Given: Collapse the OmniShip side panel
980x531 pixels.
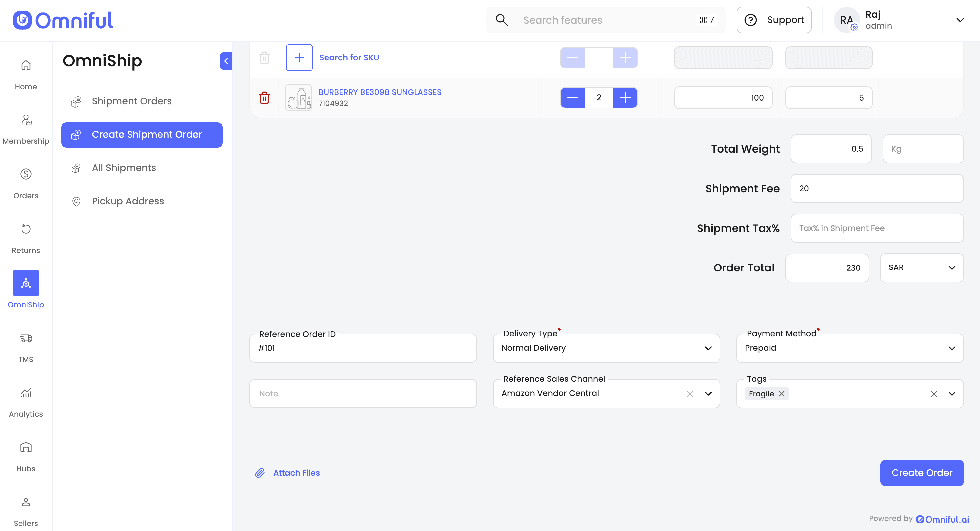Looking at the screenshot, I should (226, 61).
